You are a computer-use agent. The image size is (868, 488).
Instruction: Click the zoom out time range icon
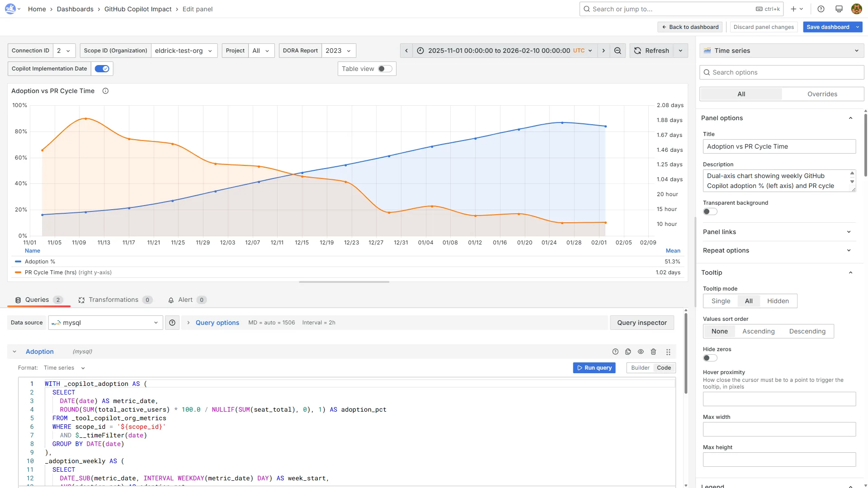[x=618, y=51]
